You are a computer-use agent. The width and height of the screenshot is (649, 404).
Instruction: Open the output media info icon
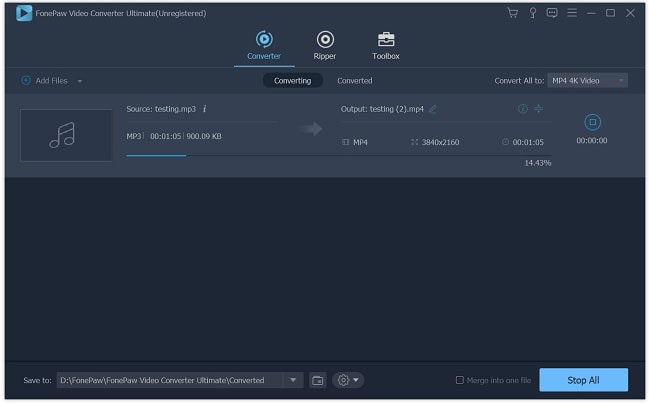pos(523,109)
